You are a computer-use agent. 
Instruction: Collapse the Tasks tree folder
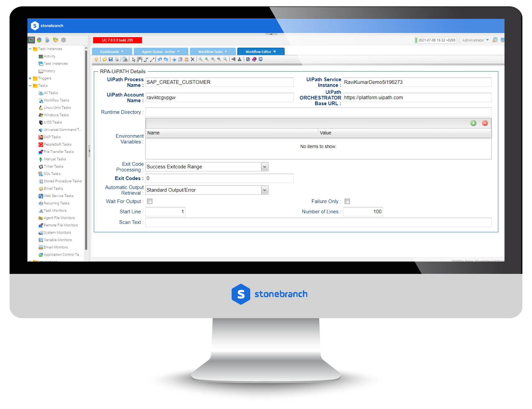[30, 85]
